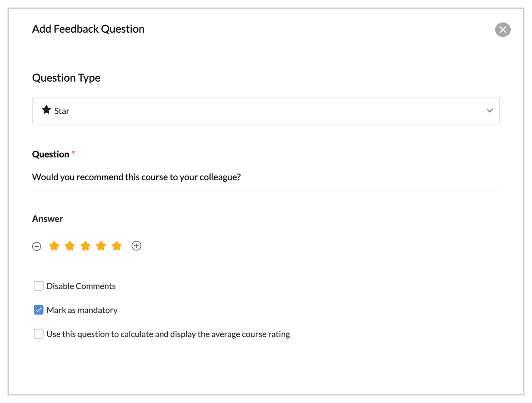Click the Mark as mandatory label text
This screenshot has height=403, width=532.
pos(82,310)
